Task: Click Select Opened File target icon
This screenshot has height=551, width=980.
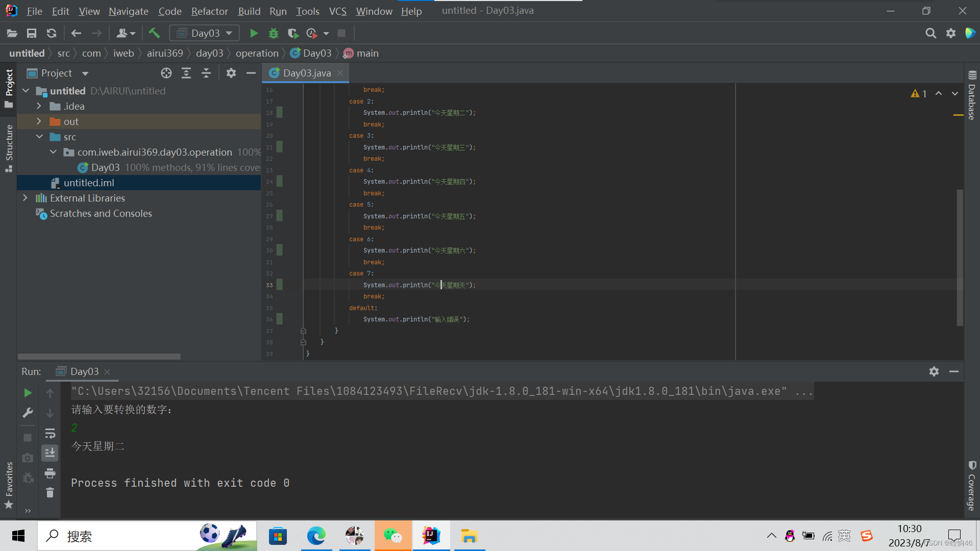Action: (166, 73)
